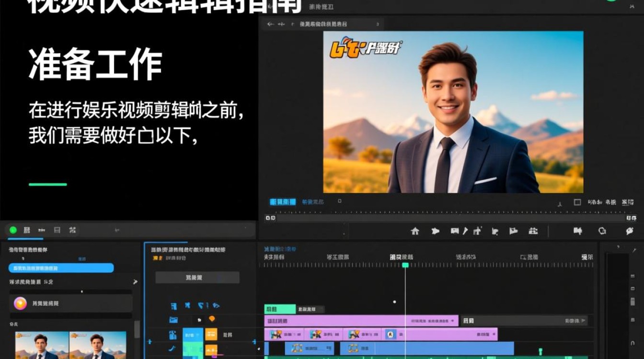The height and width of the screenshot is (359, 644).
Task: Select the blue highlighted pill in left panel
Action: [61, 268]
